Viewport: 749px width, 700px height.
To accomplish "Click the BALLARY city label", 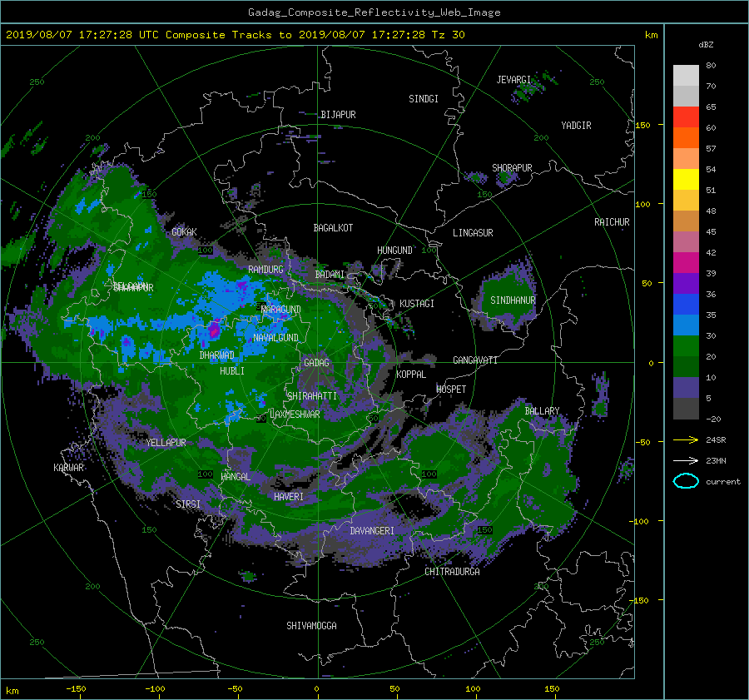I will pos(542,411).
